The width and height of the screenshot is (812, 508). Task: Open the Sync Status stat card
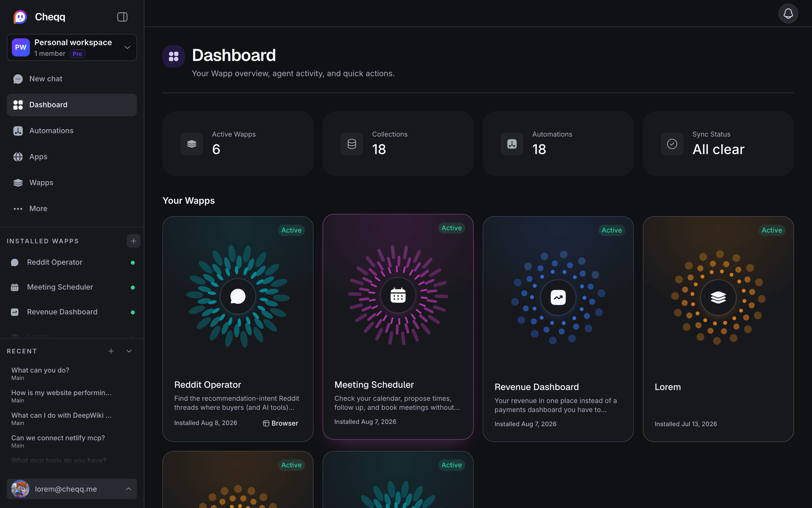(x=718, y=143)
